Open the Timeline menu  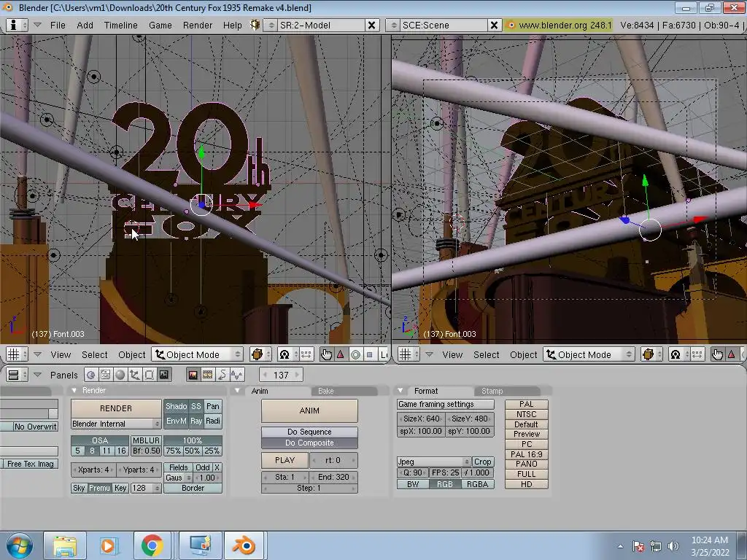tap(120, 26)
